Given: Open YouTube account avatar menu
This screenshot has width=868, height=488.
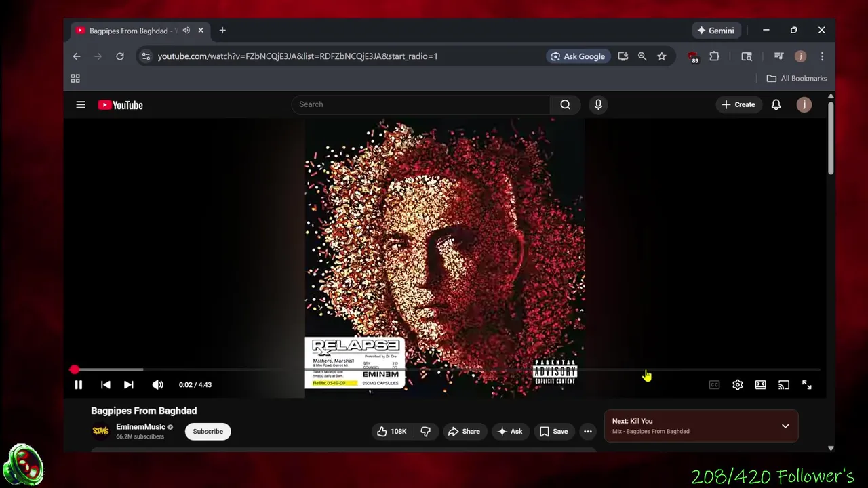Looking at the screenshot, I should [x=804, y=104].
